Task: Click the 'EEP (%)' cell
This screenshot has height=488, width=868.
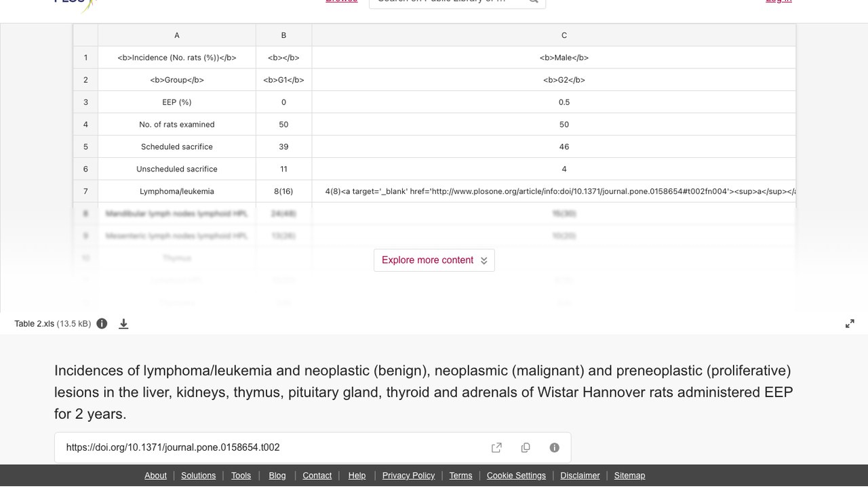Action: click(x=177, y=102)
